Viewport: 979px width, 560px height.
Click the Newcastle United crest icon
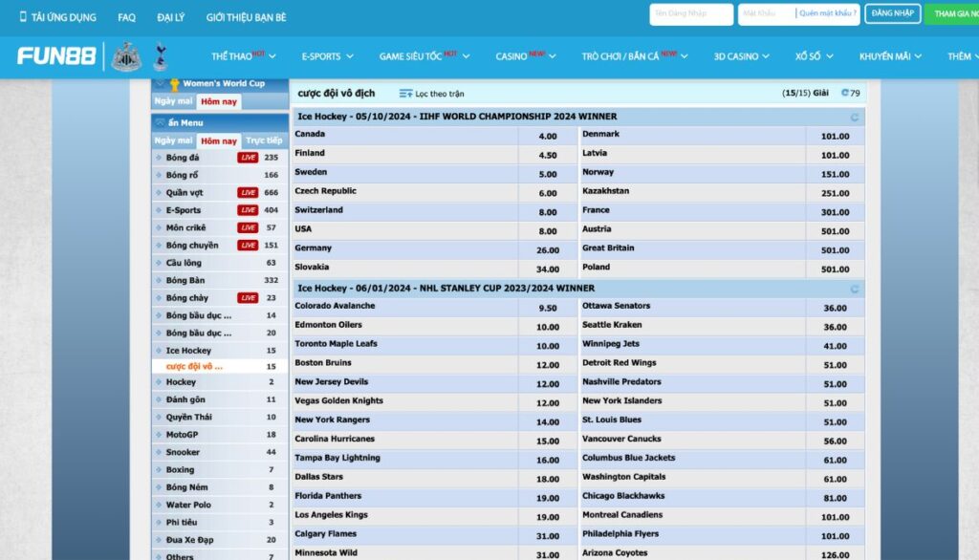coord(126,56)
